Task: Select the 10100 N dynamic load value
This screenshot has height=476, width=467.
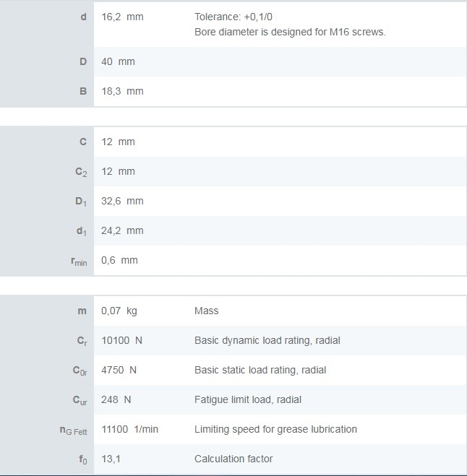Action: [x=121, y=340]
